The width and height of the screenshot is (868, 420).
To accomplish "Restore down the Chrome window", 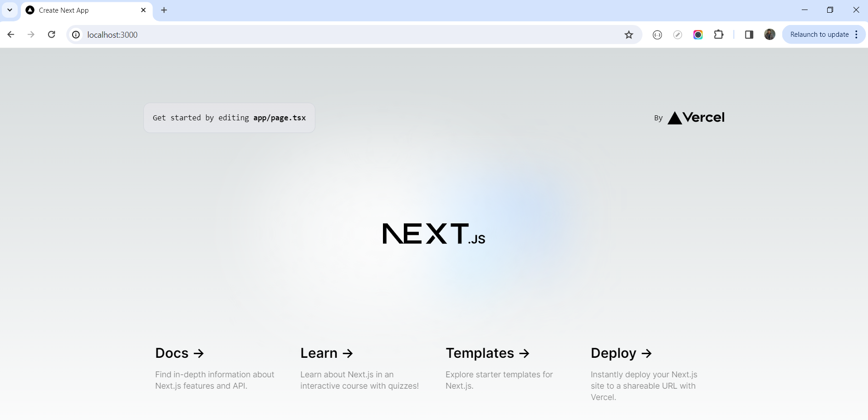I will (830, 10).
